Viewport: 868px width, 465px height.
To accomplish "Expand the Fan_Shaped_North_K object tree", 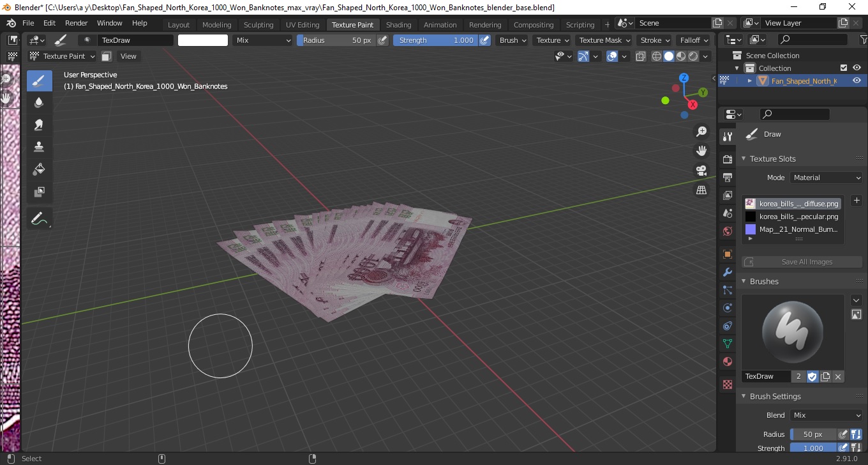I will (x=750, y=80).
